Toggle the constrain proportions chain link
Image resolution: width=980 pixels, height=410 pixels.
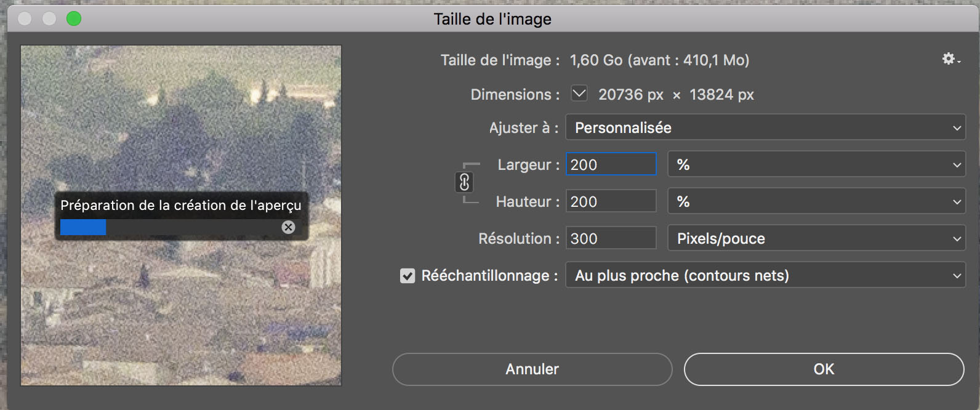tap(464, 182)
